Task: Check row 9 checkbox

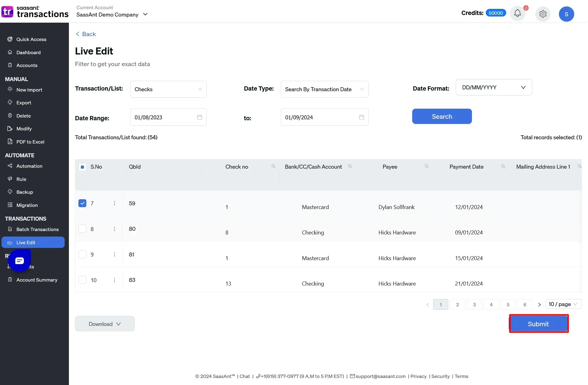Action: 82,254
